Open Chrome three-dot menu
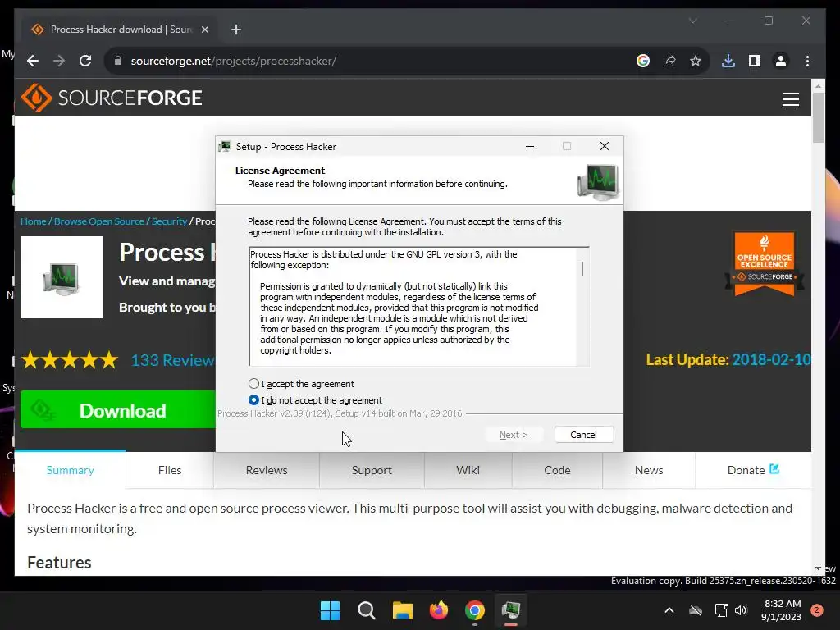Image resolution: width=840 pixels, height=630 pixels. [x=807, y=61]
